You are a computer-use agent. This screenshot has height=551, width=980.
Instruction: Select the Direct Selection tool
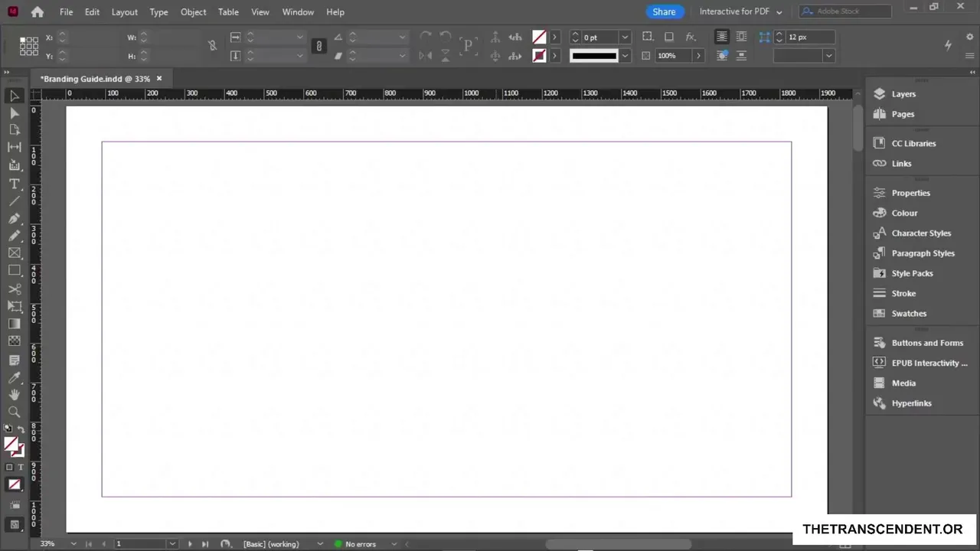click(x=14, y=112)
